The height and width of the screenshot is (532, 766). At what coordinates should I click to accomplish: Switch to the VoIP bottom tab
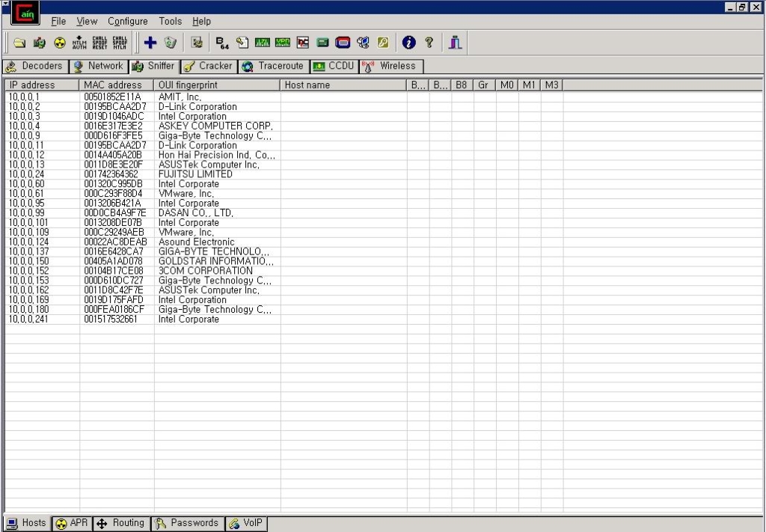(x=245, y=523)
